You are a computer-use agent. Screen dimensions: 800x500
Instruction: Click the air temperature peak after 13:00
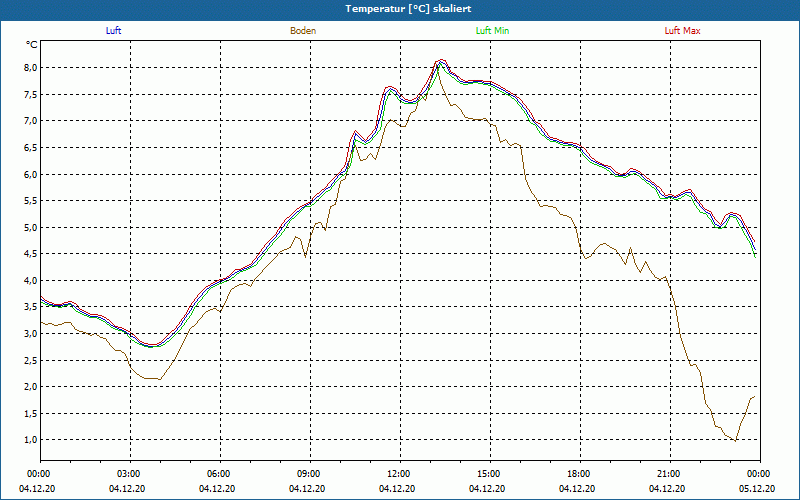click(x=441, y=61)
